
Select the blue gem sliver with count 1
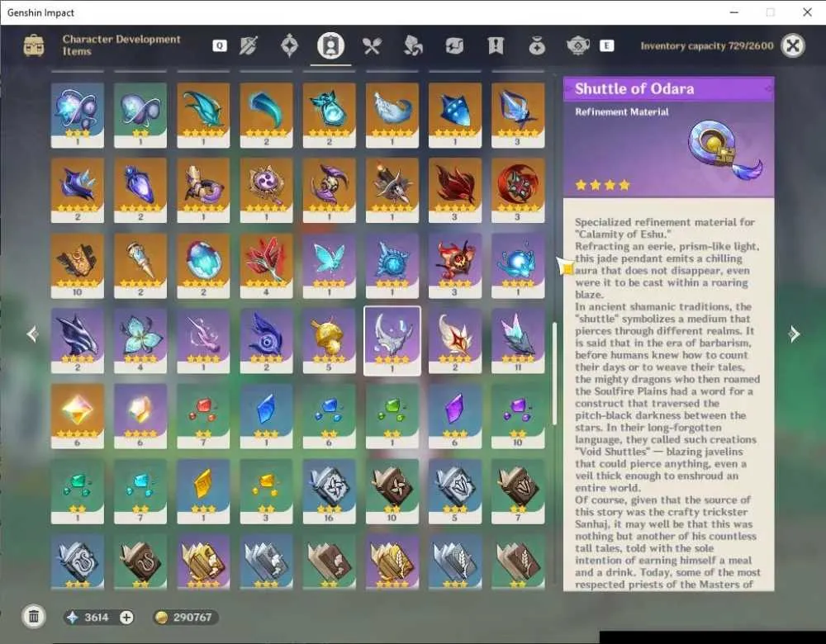coord(266,416)
